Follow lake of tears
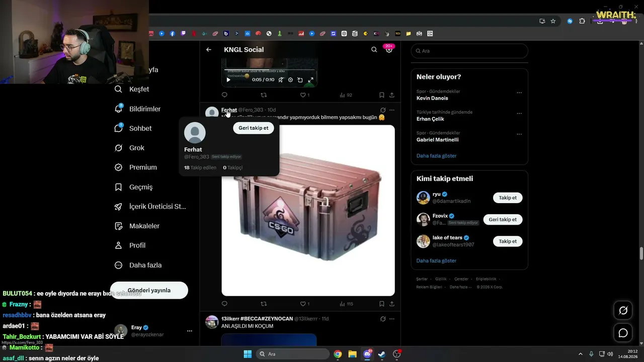The width and height of the screenshot is (644, 362). 508,241
